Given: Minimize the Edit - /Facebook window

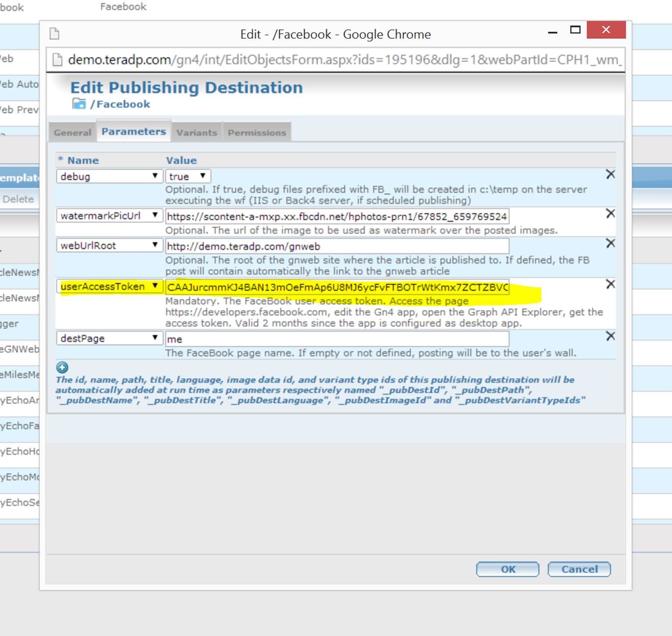Looking at the screenshot, I should pos(553,32).
